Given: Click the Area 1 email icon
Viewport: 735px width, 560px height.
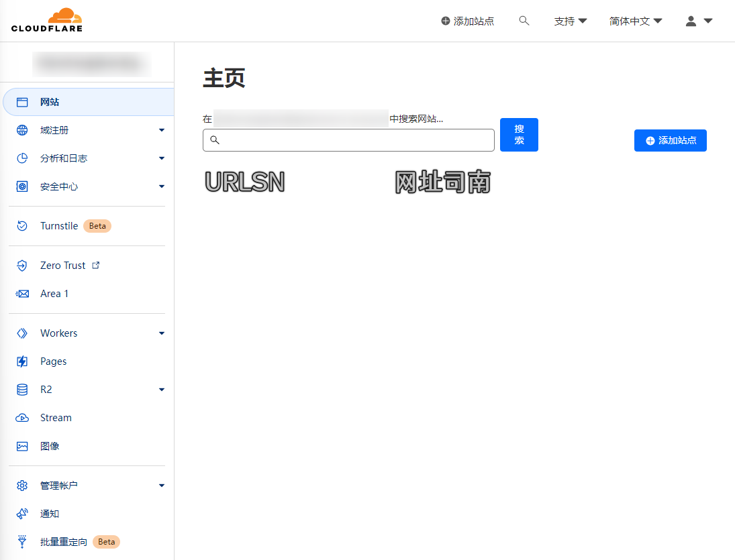Looking at the screenshot, I should click(x=21, y=293).
